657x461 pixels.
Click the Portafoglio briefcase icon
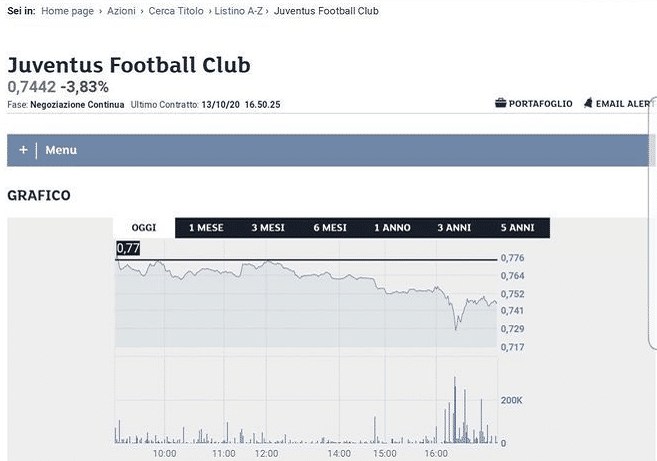pyautogui.click(x=500, y=104)
